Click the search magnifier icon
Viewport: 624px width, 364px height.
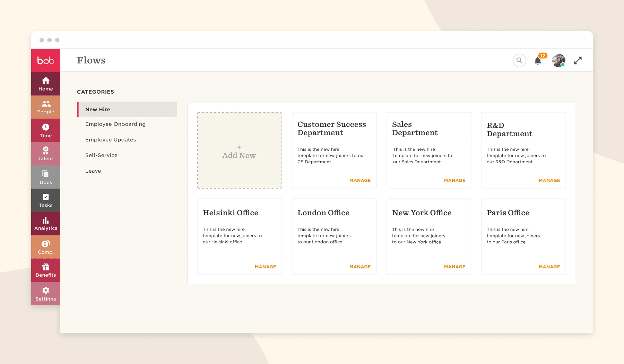pyautogui.click(x=519, y=60)
